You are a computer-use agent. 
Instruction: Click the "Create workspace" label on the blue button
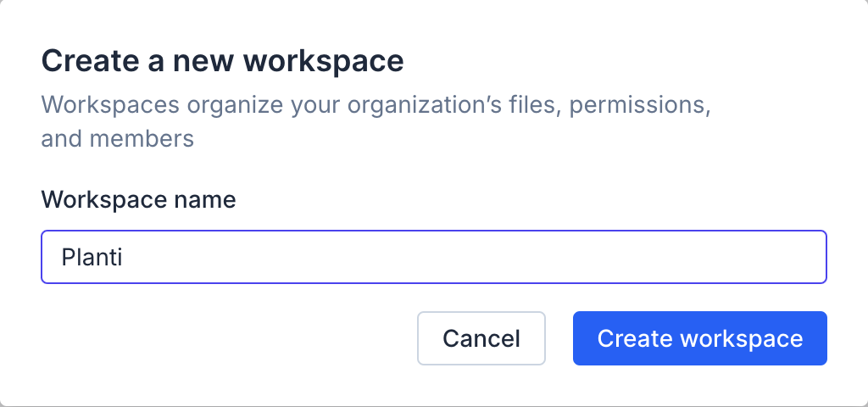click(x=699, y=338)
